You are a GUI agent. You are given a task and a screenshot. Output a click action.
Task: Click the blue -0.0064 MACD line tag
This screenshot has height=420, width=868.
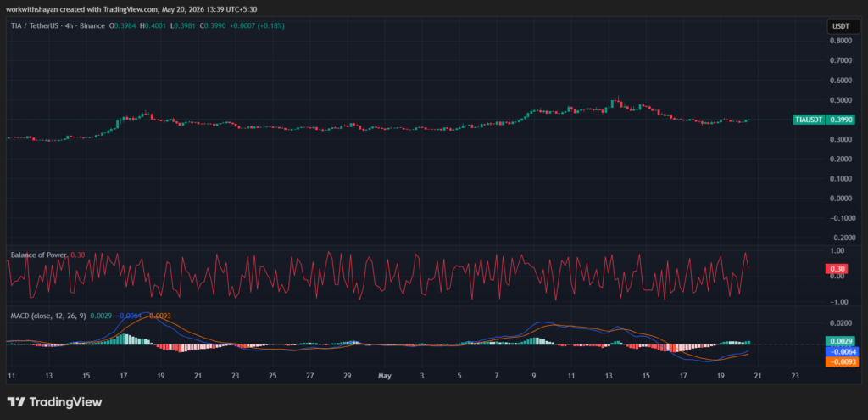pyautogui.click(x=840, y=351)
